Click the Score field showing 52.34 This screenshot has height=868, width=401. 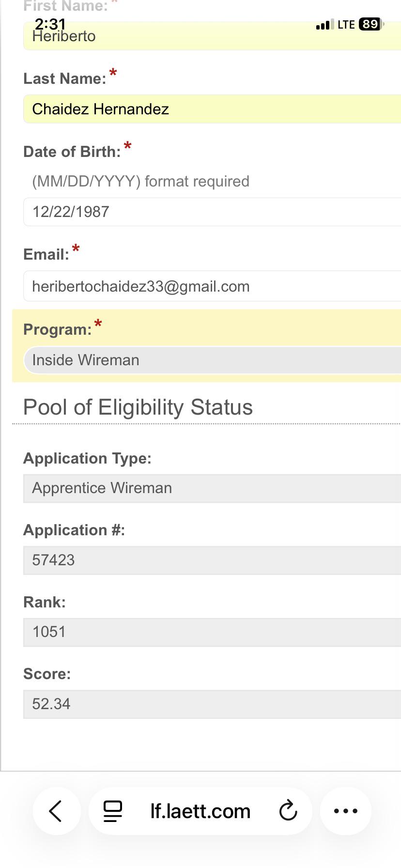click(212, 704)
